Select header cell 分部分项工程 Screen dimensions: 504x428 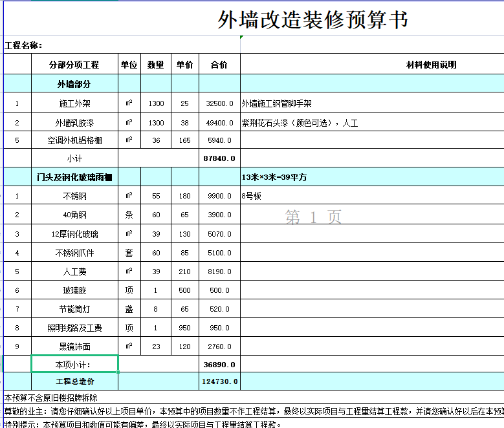[74, 64]
